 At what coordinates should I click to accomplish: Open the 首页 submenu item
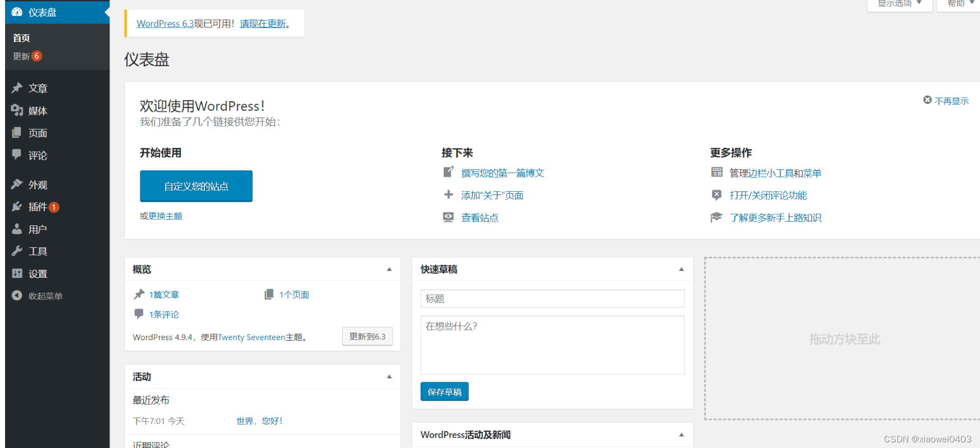21,38
